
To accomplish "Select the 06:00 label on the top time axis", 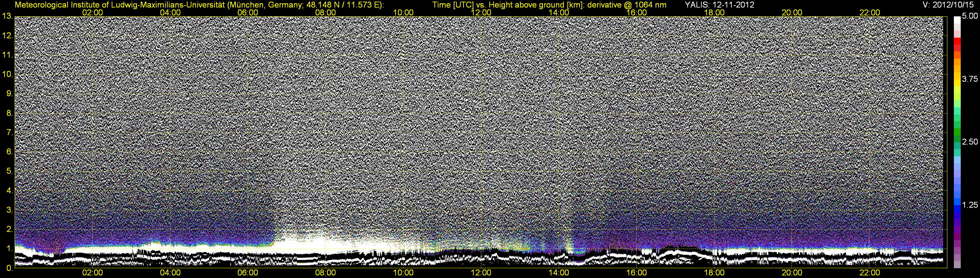I will (x=248, y=12).
